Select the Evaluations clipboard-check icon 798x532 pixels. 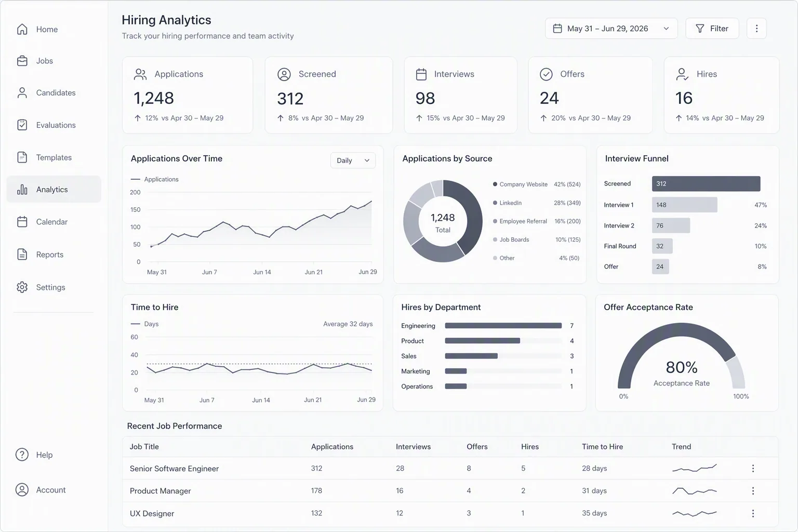click(x=22, y=125)
